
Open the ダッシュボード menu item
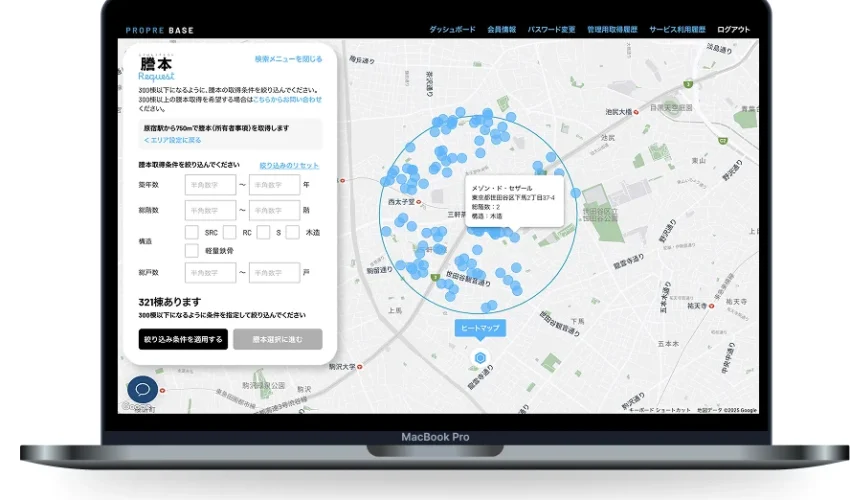tap(452, 30)
